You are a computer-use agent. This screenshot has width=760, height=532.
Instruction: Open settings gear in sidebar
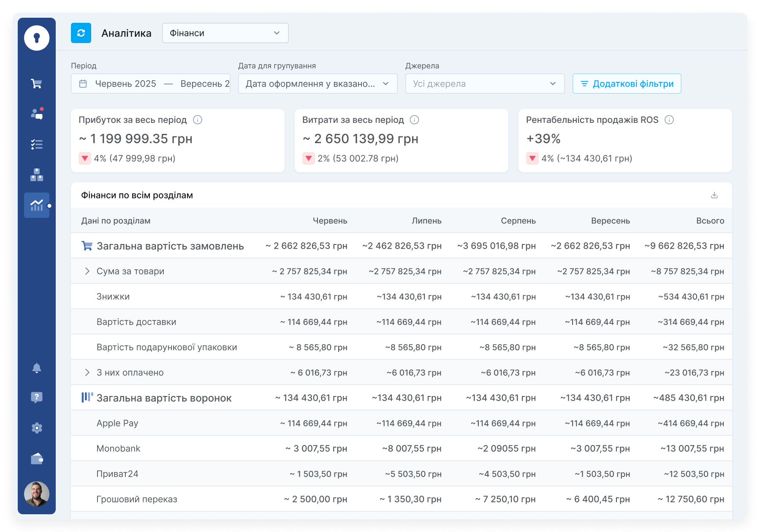(x=37, y=428)
